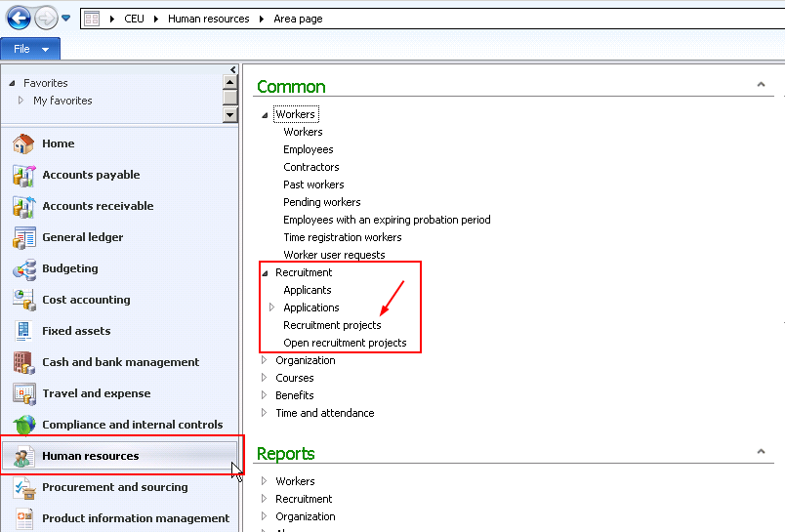
Task: Select Cash and bank management icon
Action: pos(24,363)
